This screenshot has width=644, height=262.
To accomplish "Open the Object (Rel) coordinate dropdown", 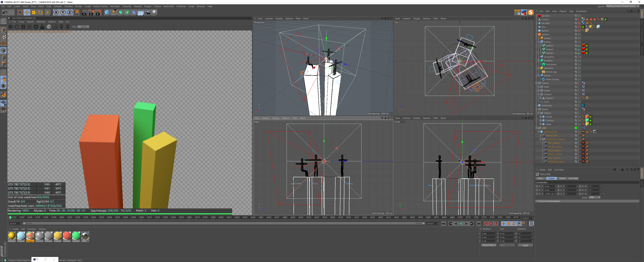I will click(x=489, y=245).
